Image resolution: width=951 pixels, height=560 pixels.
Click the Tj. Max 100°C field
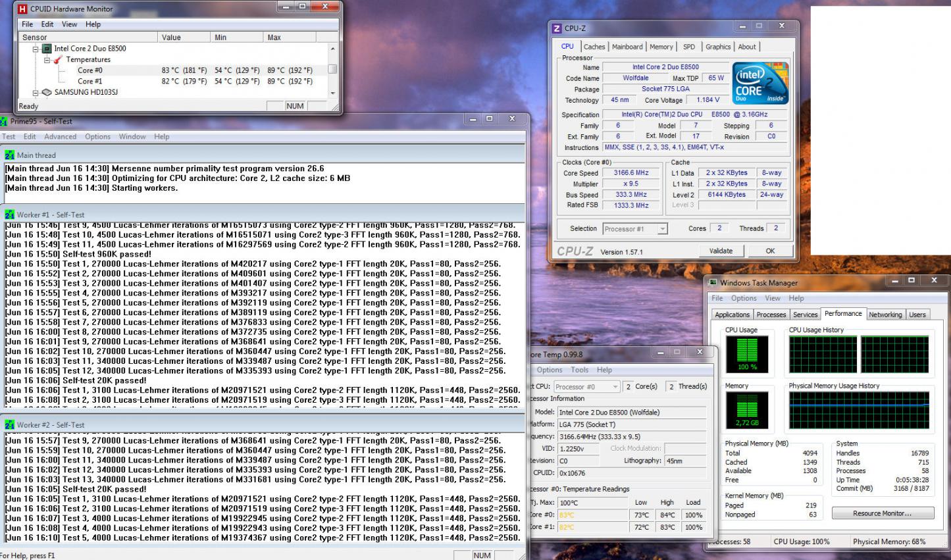(x=592, y=503)
